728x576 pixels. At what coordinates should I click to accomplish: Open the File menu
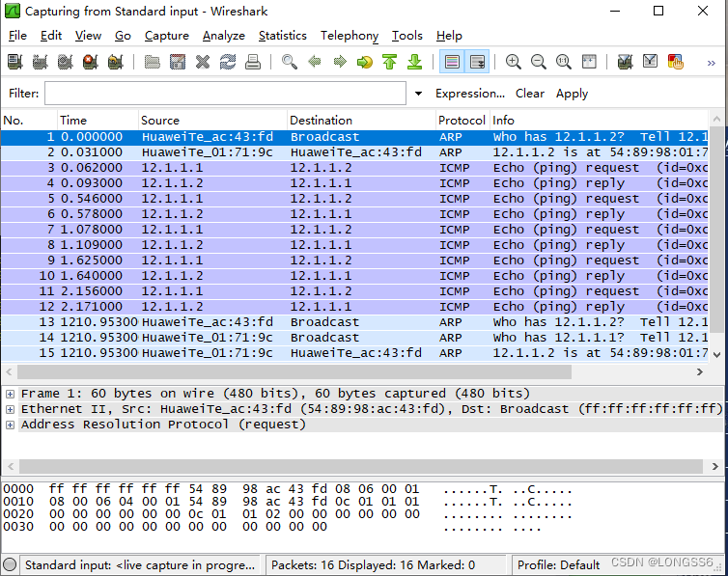17,36
